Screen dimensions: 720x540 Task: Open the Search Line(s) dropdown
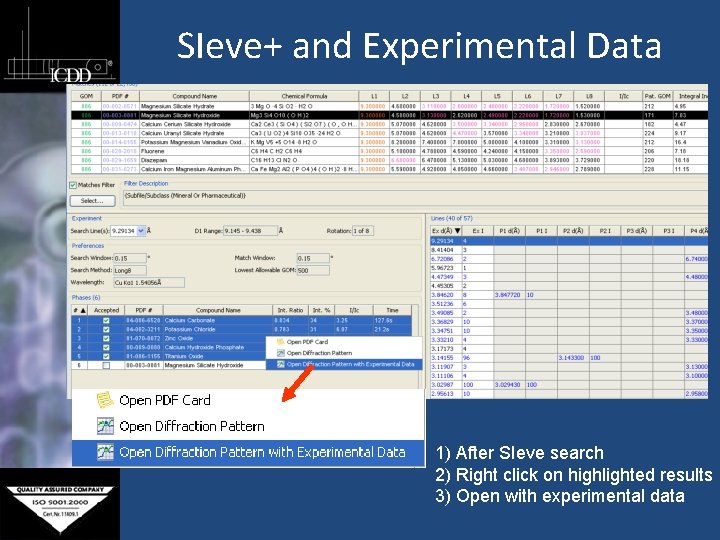pos(141,231)
